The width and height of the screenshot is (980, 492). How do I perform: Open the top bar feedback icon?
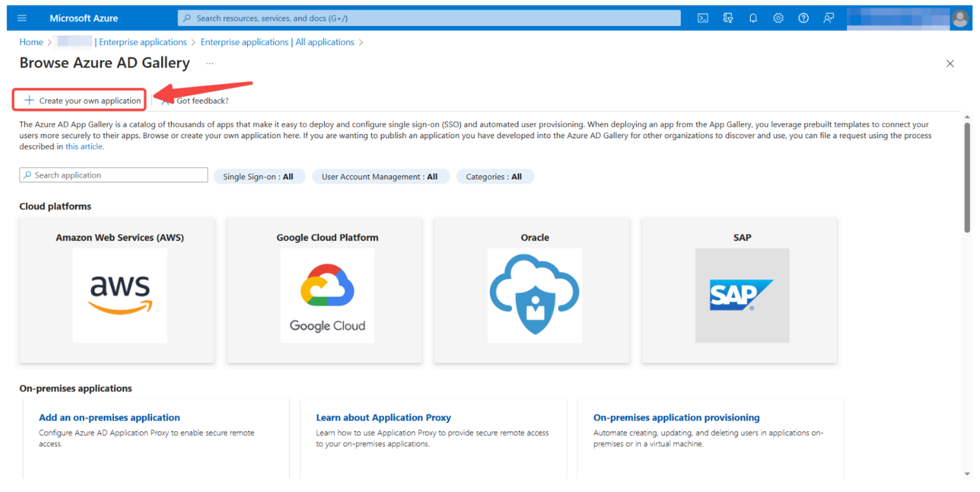(828, 18)
